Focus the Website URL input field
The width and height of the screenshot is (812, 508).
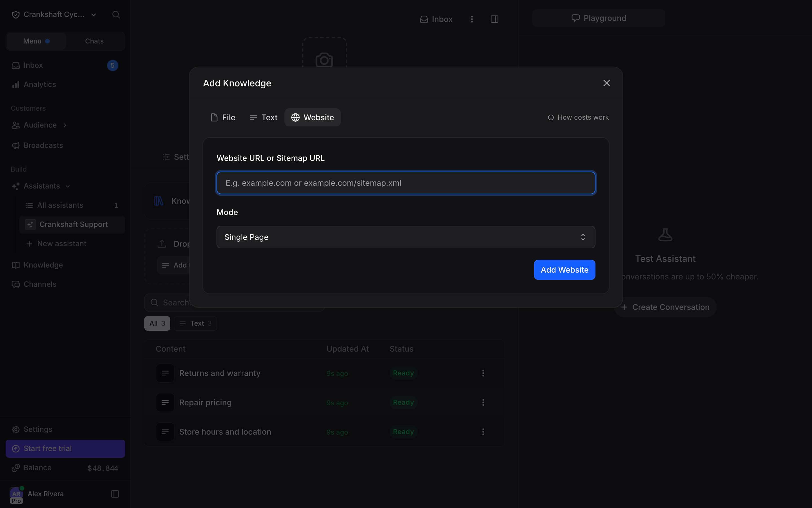pyautogui.click(x=406, y=183)
